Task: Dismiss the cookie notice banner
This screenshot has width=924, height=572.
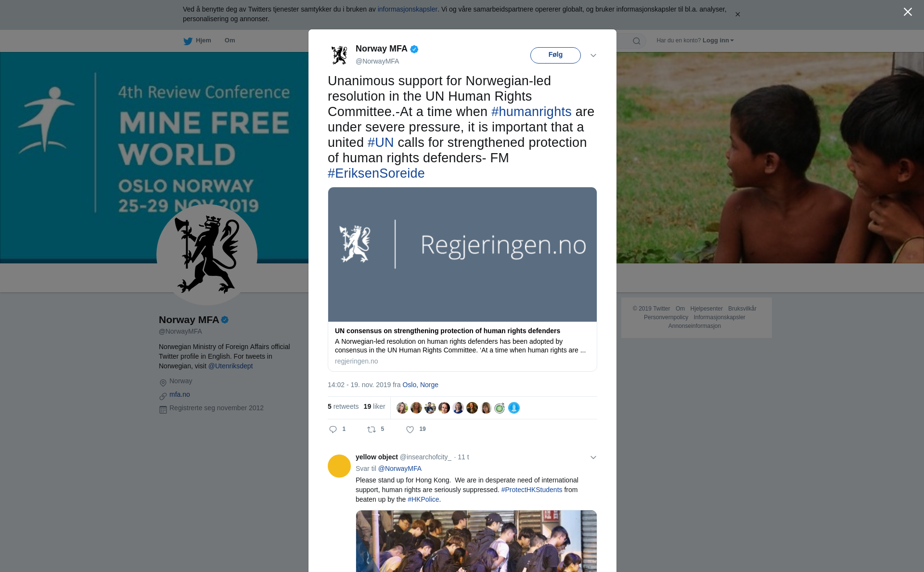Action: point(737,14)
